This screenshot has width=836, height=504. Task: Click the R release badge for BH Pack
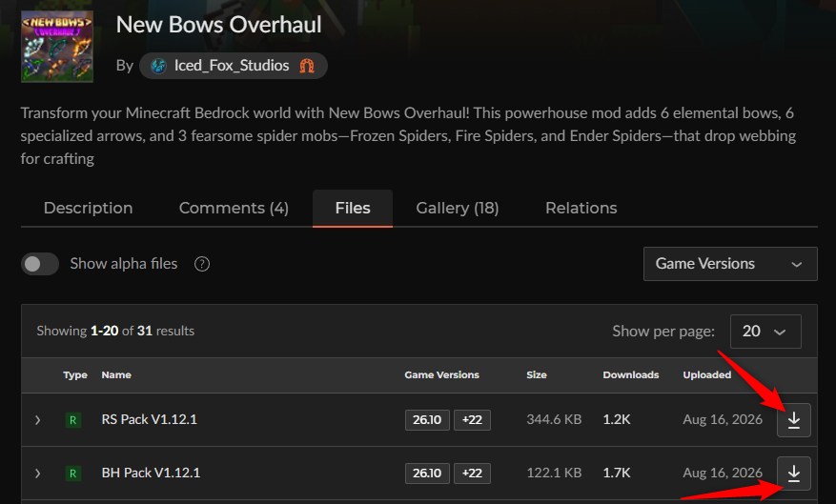click(x=73, y=474)
